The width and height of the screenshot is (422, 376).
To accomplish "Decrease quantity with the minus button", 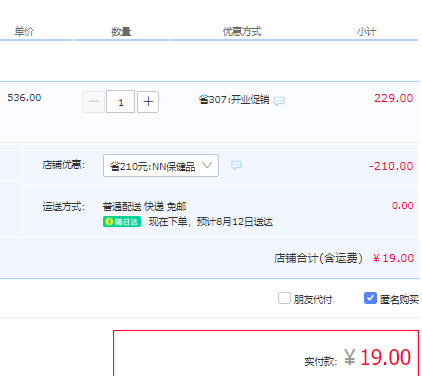I will 93,102.
